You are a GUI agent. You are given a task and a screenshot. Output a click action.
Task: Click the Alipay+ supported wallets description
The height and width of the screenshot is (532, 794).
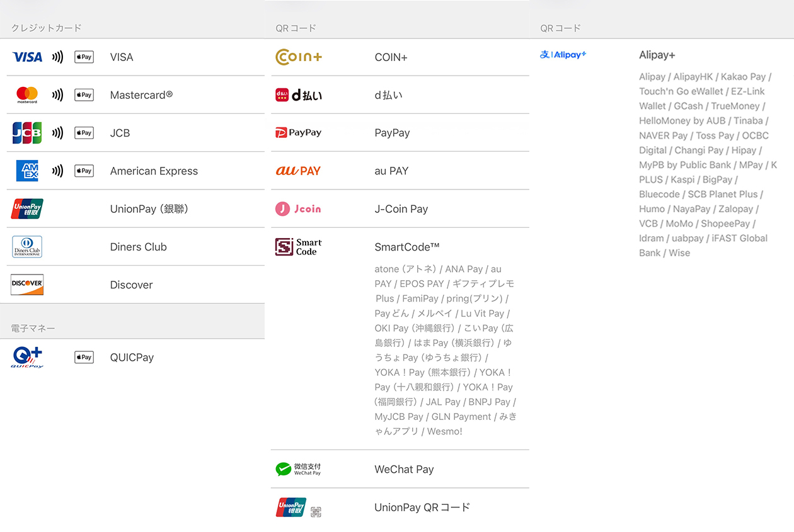pos(708,165)
